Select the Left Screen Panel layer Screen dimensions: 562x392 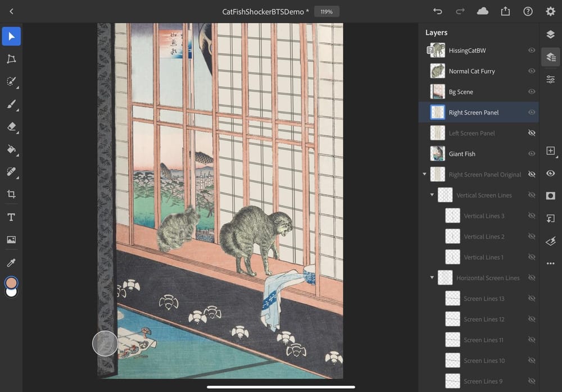click(479, 133)
